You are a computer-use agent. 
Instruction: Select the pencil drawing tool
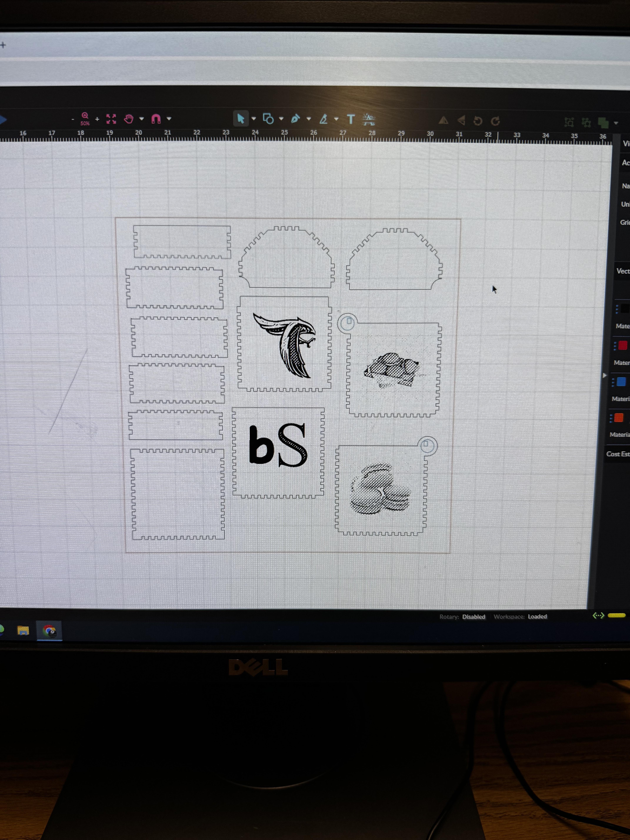[x=323, y=119]
